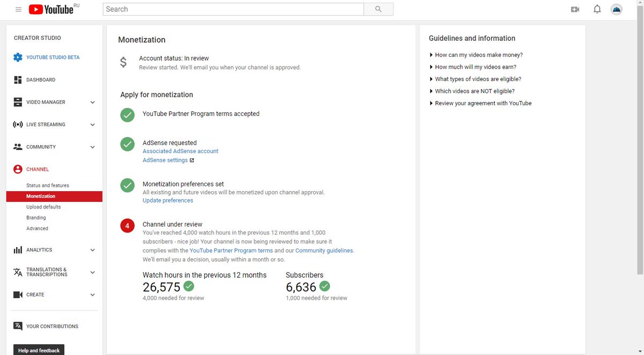Expand the Community chevron
644x355 pixels.
coord(92,147)
